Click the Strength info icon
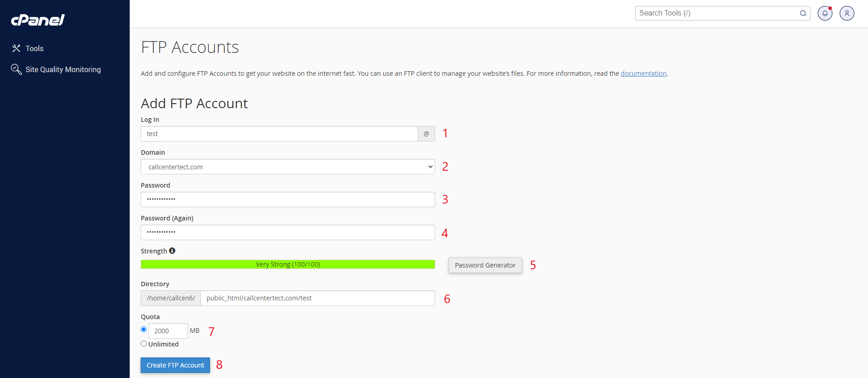This screenshot has width=868, height=378. click(172, 251)
